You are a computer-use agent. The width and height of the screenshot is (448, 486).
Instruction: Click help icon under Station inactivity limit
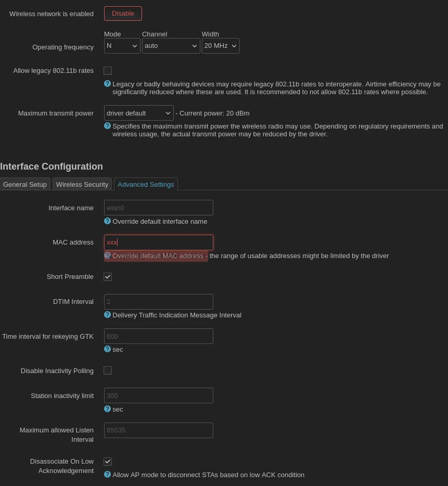[x=107, y=409]
